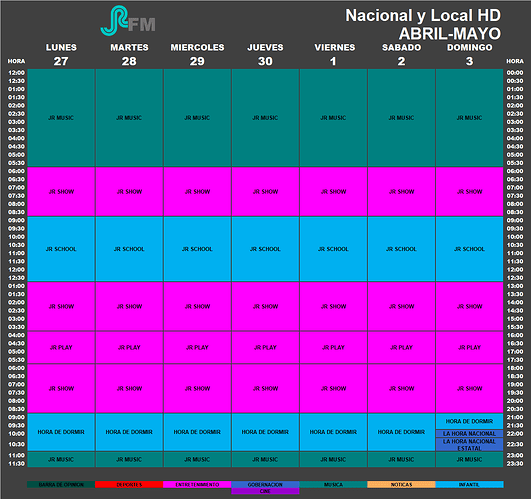Viewport: 531px width, 499px height.
Task: Select Jueves JR SHOW block at 06:00
Action: pos(265,192)
